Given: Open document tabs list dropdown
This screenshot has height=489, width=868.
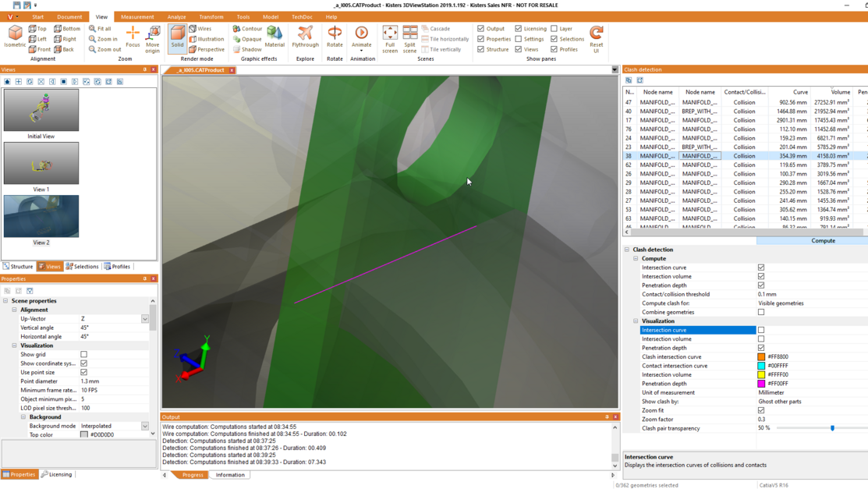Looking at the screenshot, I should 615,69.
